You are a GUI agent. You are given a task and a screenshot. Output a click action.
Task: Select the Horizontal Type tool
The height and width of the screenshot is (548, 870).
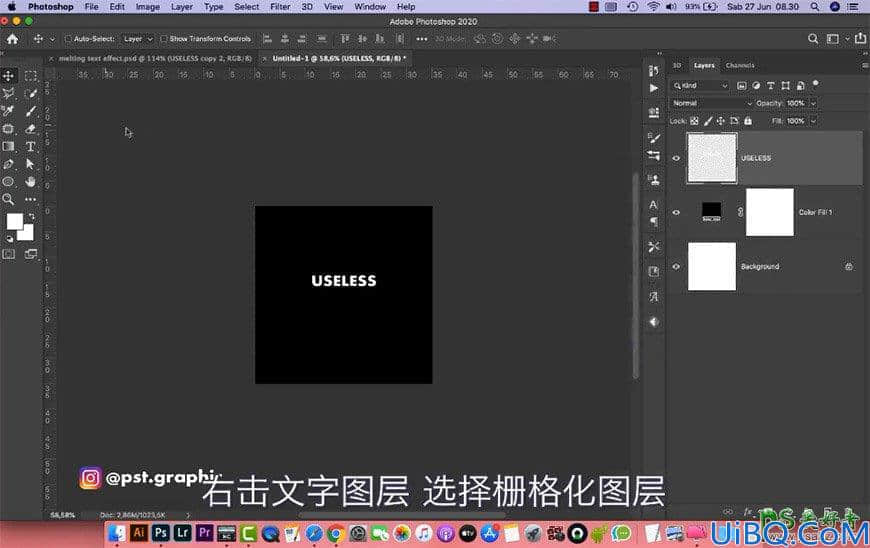point(31,146)
